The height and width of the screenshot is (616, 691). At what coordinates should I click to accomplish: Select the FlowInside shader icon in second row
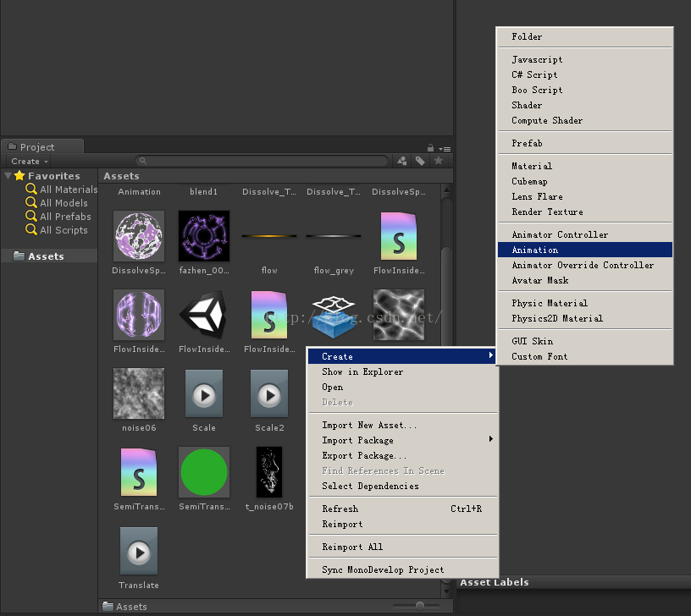click(x=399, y=236)
